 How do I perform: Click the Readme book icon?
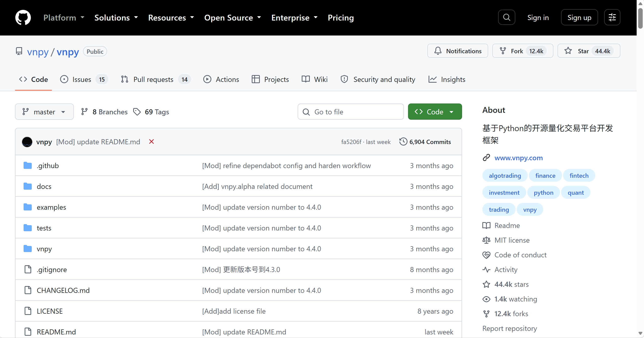[x=486, y=225]
